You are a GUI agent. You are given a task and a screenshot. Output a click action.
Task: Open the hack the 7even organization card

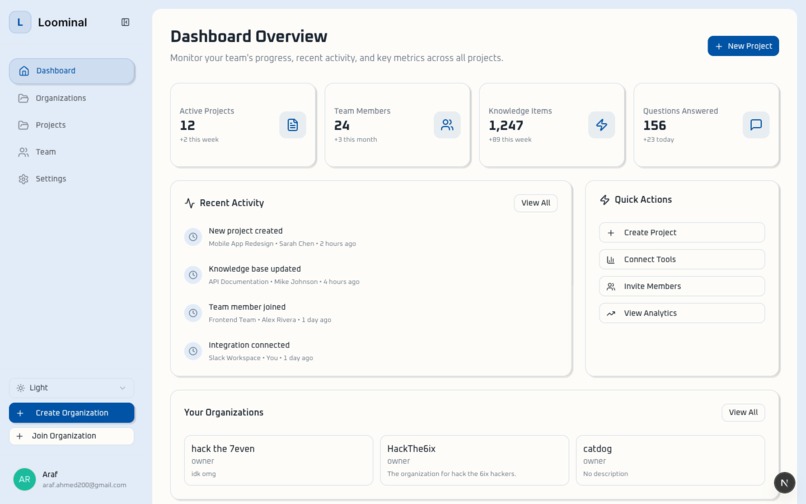279,460
